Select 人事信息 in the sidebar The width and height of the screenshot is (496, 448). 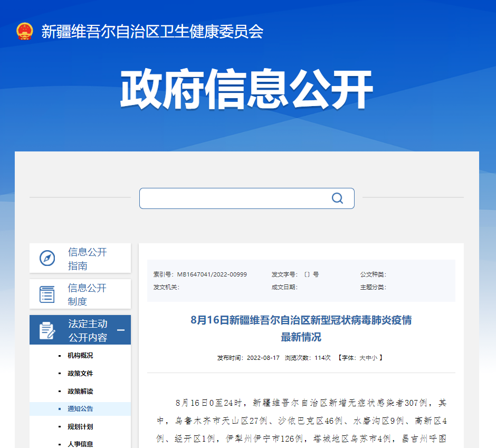(x=80, y=444)
